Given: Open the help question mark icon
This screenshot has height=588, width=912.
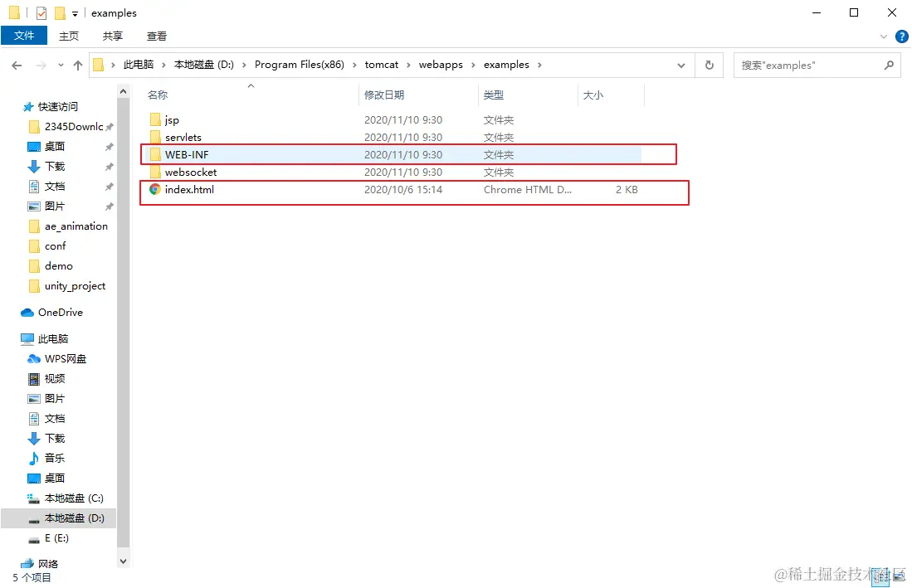Looking at the screenshot, I should pyautogui.click(x=901, y=36).
